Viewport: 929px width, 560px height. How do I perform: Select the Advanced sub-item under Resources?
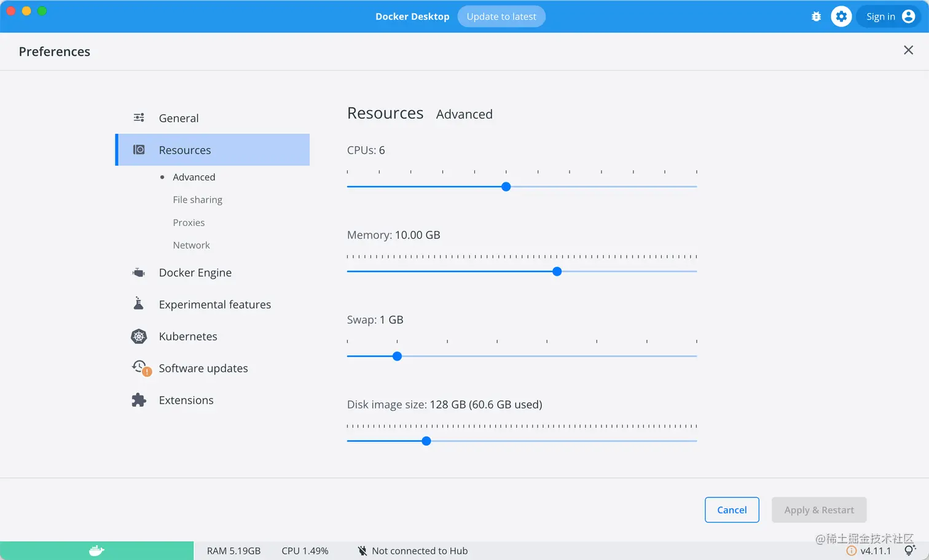pos(194,177)
